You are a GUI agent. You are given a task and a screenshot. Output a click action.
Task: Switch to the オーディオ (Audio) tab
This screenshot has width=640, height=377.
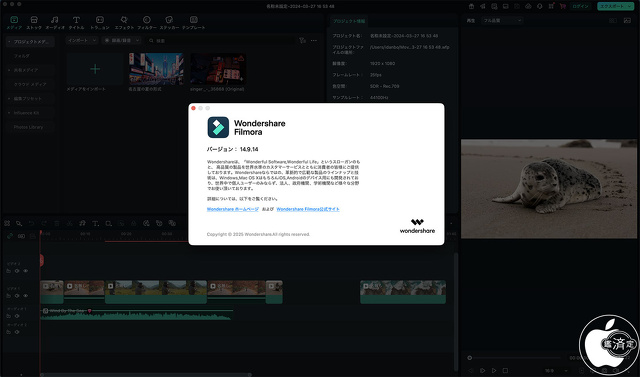(55, 23)
